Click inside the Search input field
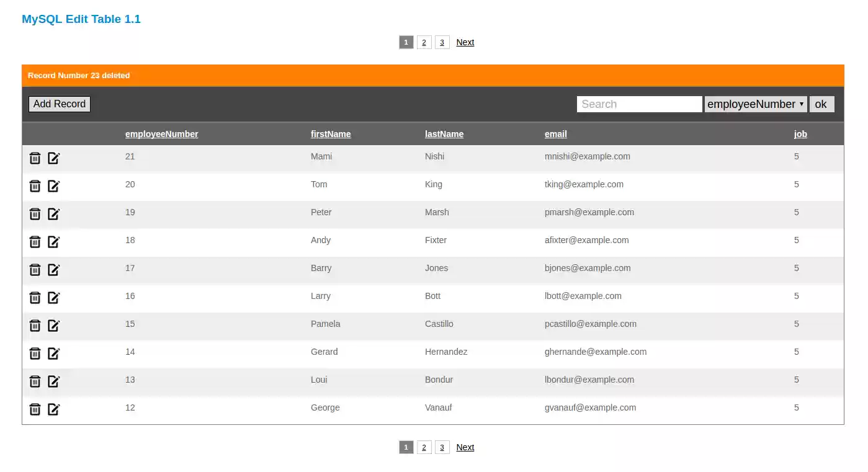The width and height of the screenshot is (868, 472). pos(639,104)
